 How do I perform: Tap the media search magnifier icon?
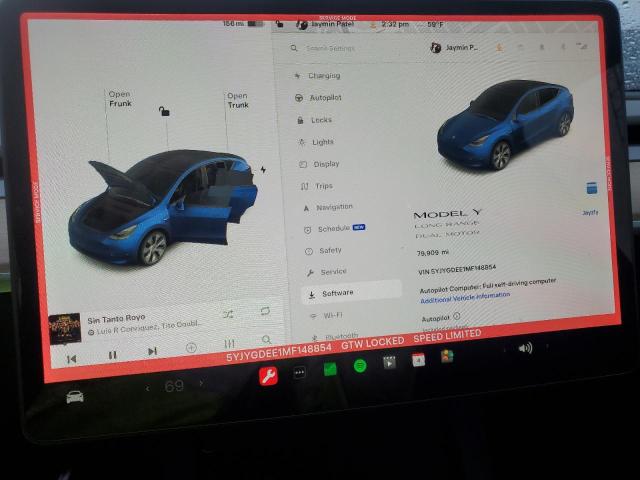pos(267,340)
